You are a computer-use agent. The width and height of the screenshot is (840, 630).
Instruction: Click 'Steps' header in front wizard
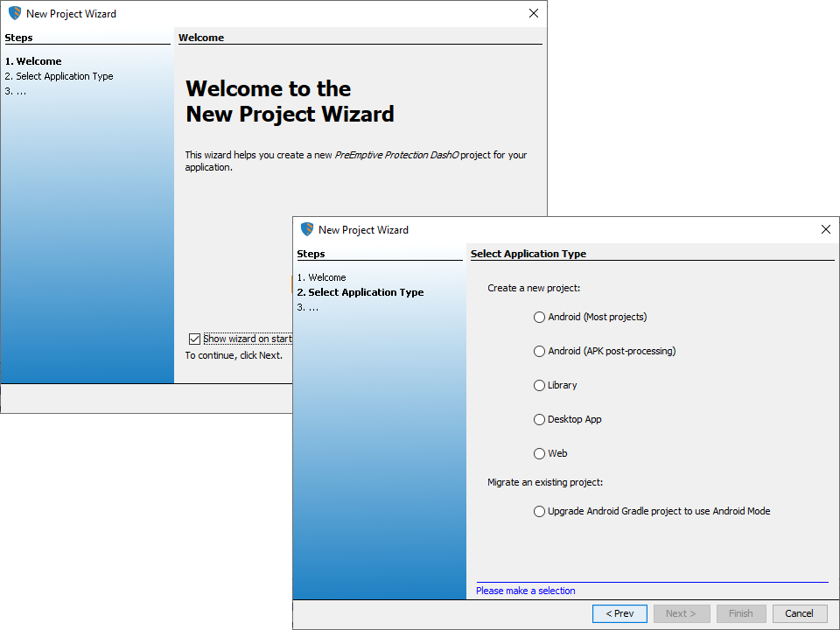tap(311, 254)
